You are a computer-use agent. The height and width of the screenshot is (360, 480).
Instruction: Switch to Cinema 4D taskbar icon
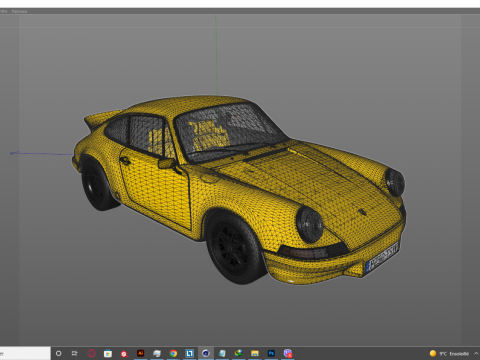(206, 353)
